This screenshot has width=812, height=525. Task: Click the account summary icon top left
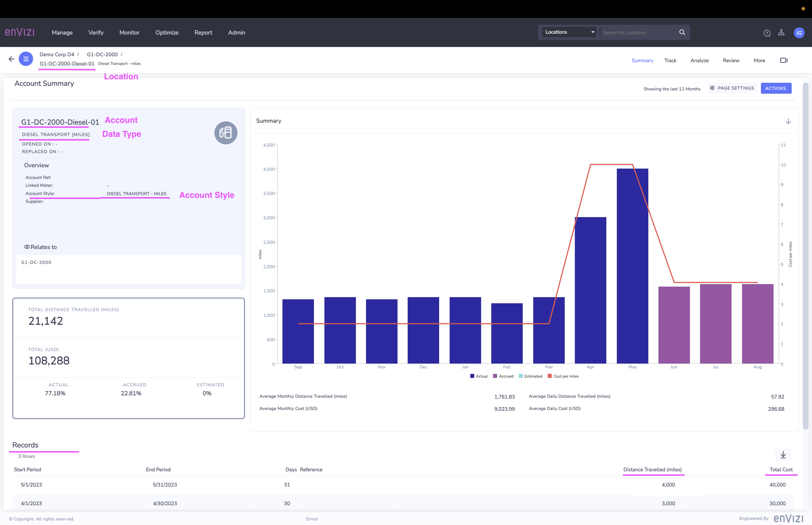pos(26,59)
